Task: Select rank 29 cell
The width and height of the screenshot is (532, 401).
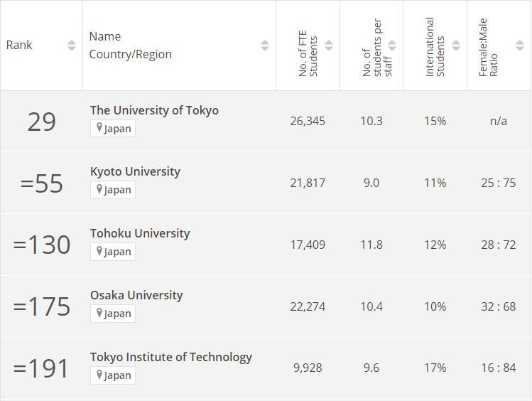Action: [41, 122]
